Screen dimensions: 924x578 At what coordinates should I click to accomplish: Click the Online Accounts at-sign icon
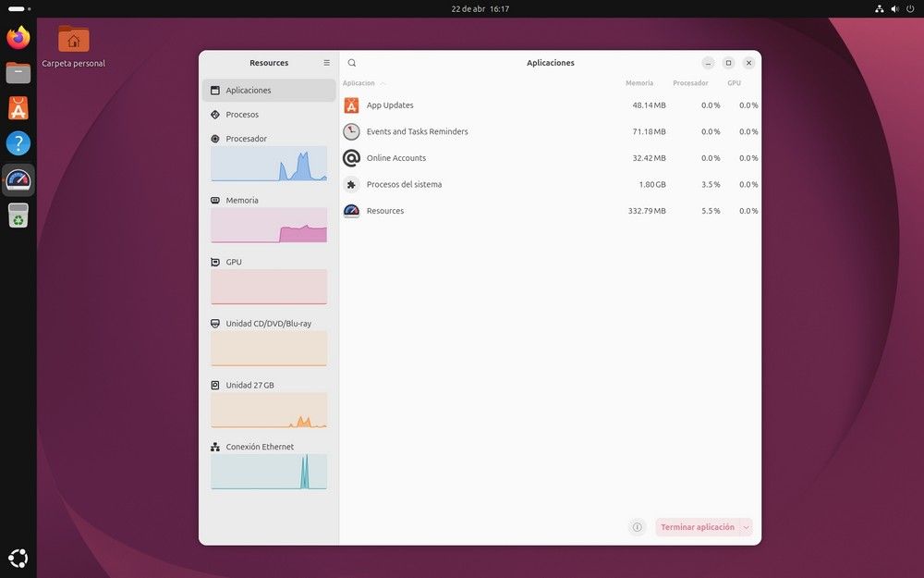[x=351, y=158]
